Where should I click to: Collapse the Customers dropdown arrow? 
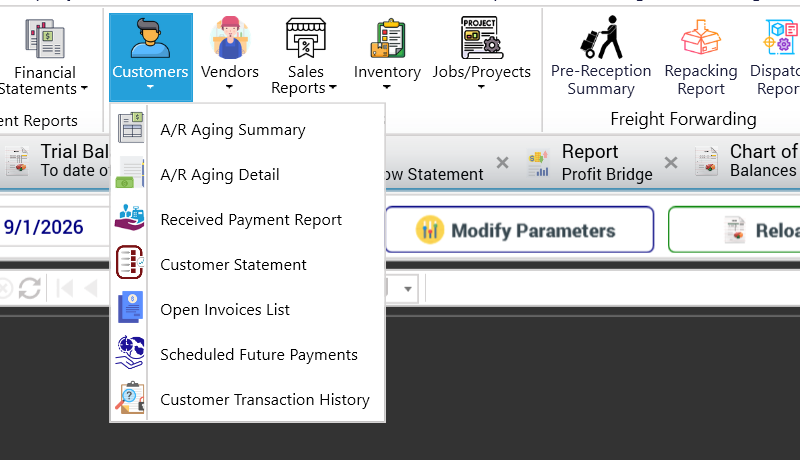[150, 87]
